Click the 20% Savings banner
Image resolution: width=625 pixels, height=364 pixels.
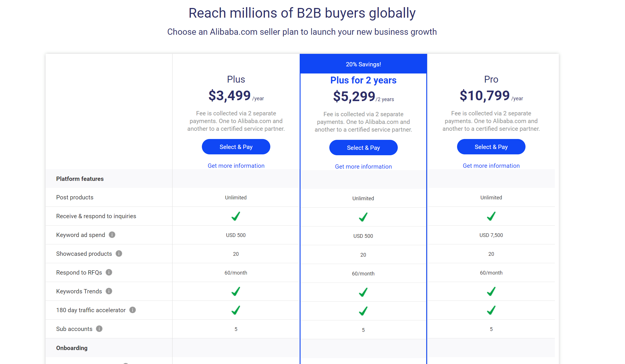[363, 64]
